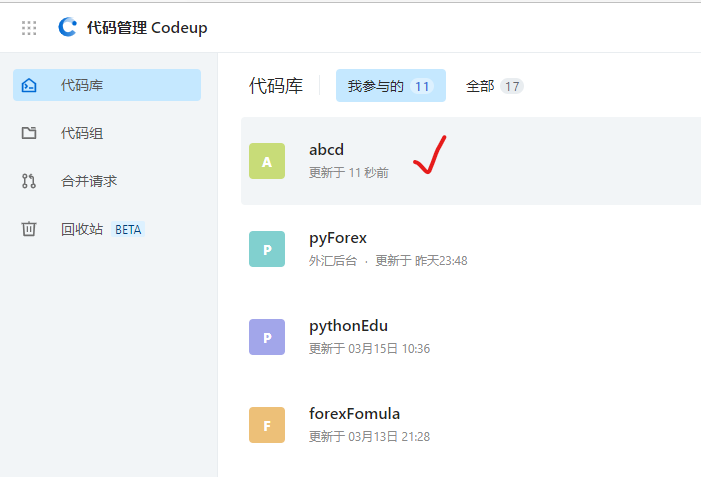Screen dimensions: 701x477
Task: Open the forexFomula repository
Action: click(x=355, y=414)
